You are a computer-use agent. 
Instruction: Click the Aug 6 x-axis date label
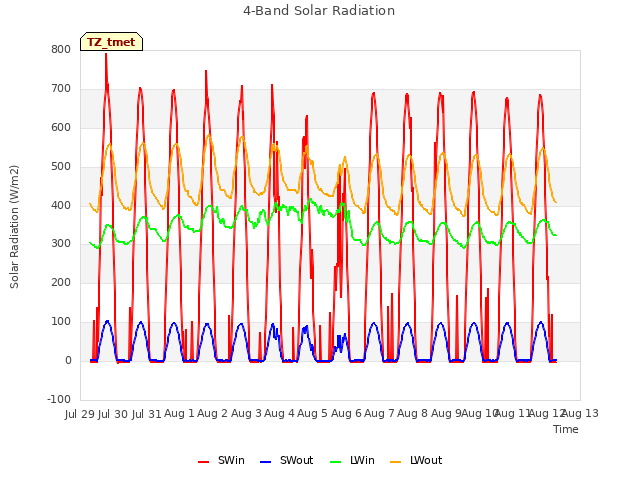[346, 414]
